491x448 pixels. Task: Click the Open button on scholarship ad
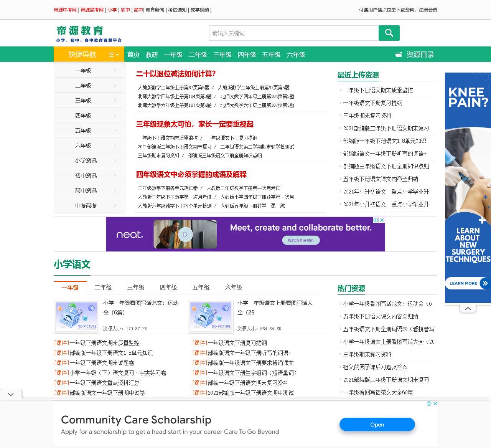377,425
